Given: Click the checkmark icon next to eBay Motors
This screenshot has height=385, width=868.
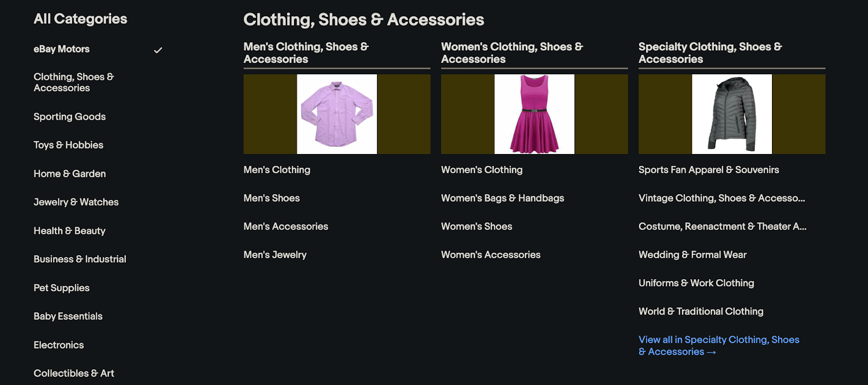Looking at the screenshot, I should coord(158,50).
